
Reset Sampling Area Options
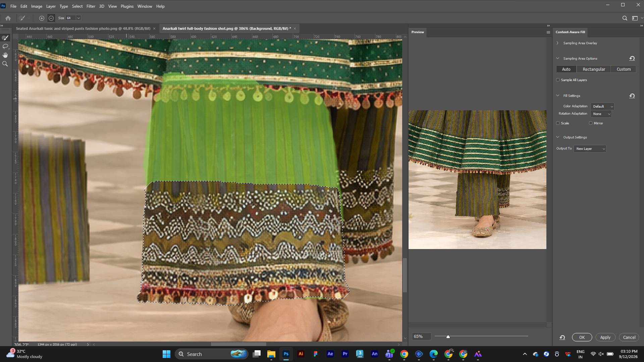click(x=632, y=58)
